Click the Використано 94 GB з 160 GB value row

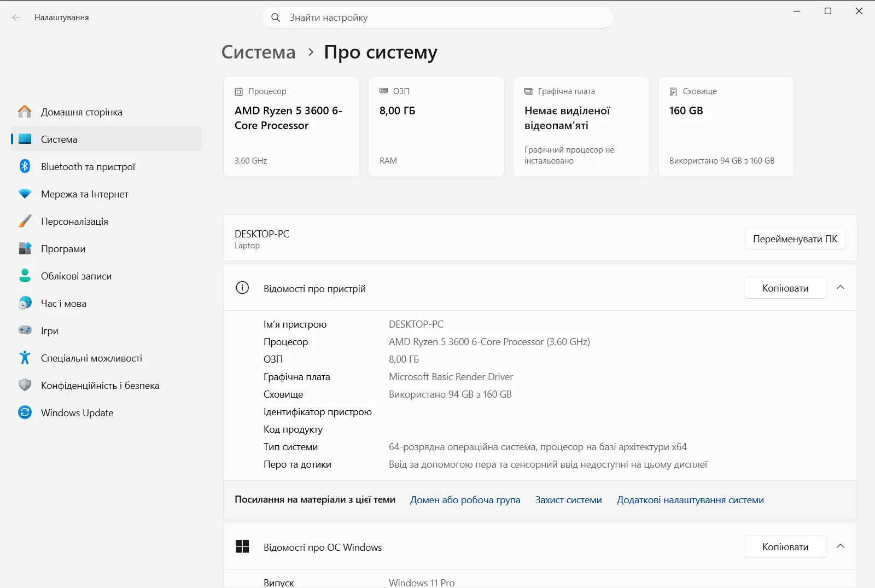[x=450, y=394]
